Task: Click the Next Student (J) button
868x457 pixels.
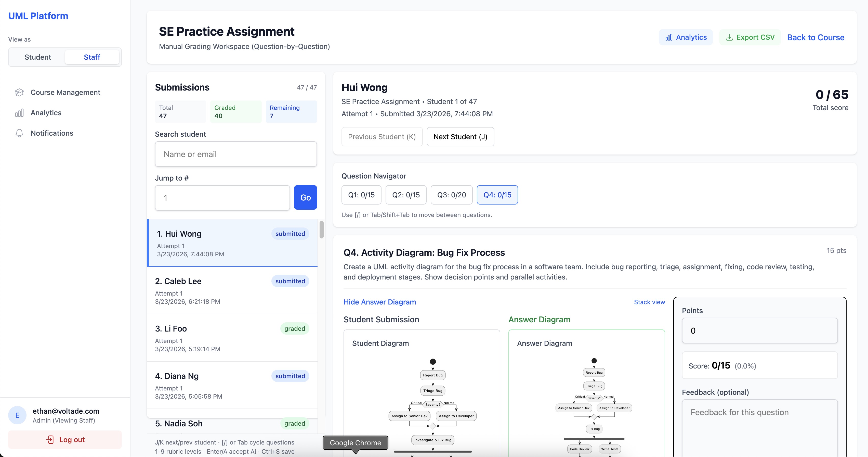Action: 460,137
